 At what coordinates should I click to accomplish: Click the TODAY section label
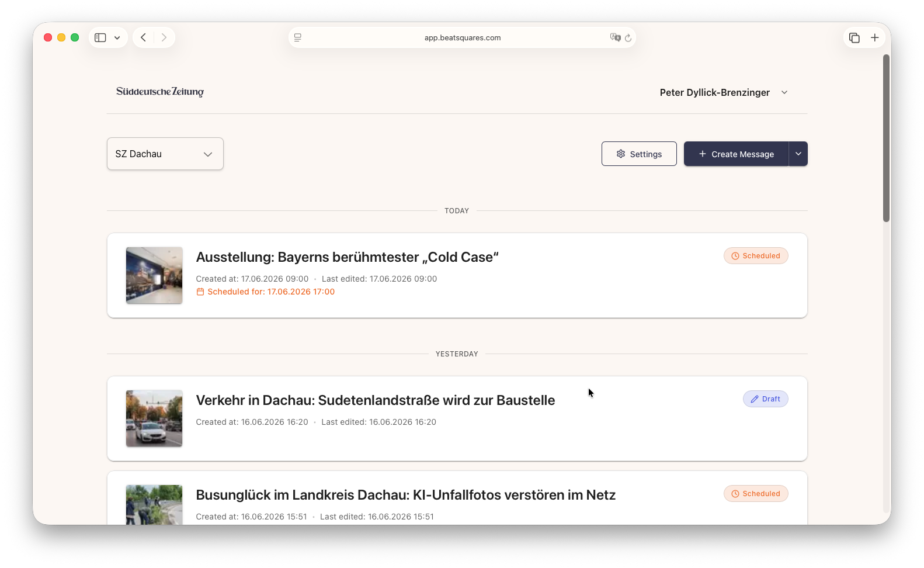click(x=457, y=211)
